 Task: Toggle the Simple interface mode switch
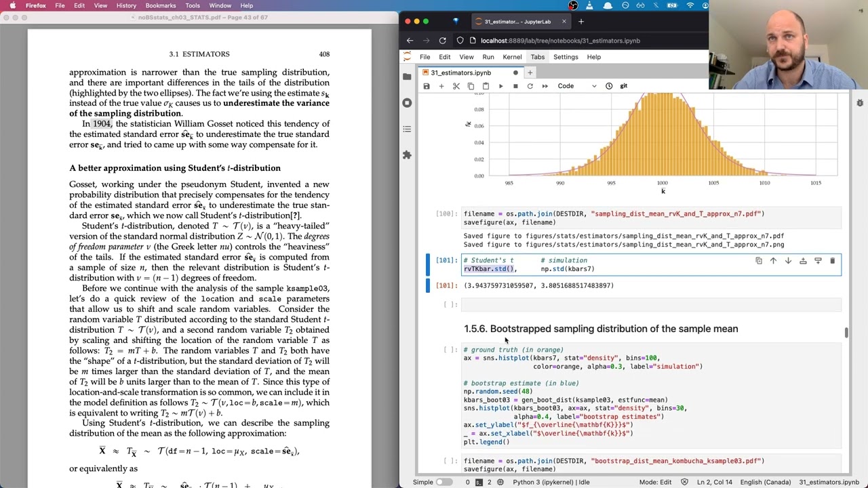click(x=443, y=482)
